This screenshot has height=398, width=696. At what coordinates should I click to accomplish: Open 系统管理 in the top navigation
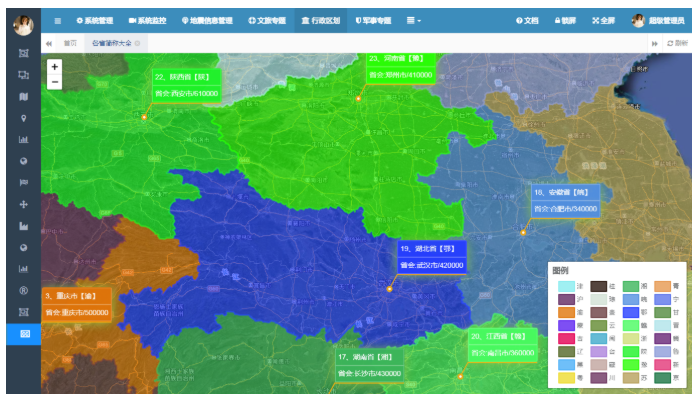click(x=95, y=21)
